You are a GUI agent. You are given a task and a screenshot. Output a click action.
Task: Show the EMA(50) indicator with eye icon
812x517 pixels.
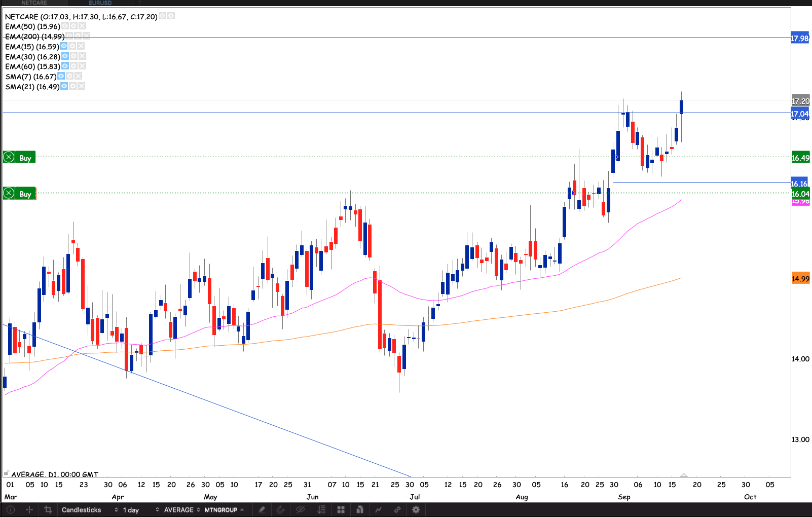[x=65, y=26]
